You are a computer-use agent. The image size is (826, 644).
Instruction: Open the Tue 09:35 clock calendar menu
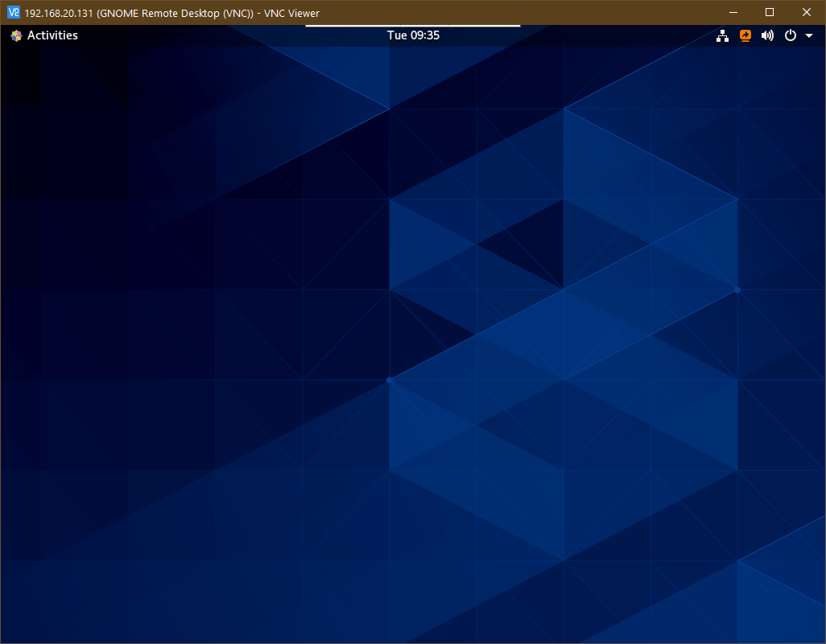[x=413, y=35]
